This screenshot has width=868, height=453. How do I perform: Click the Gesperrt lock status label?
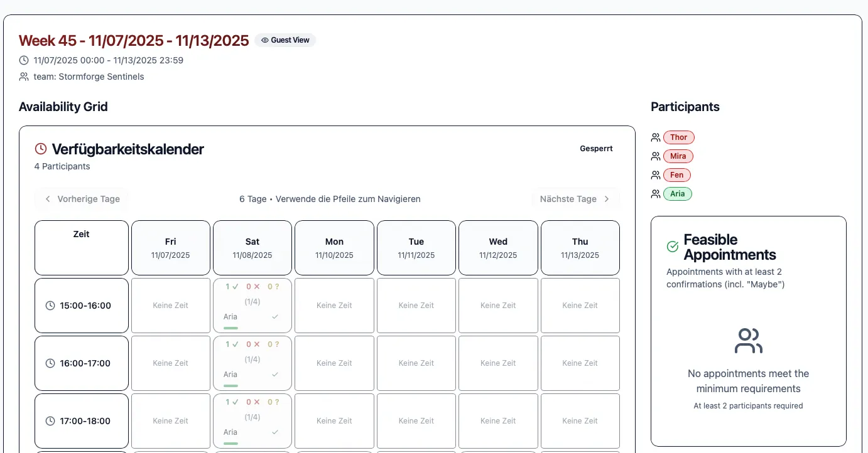point(596,149)
